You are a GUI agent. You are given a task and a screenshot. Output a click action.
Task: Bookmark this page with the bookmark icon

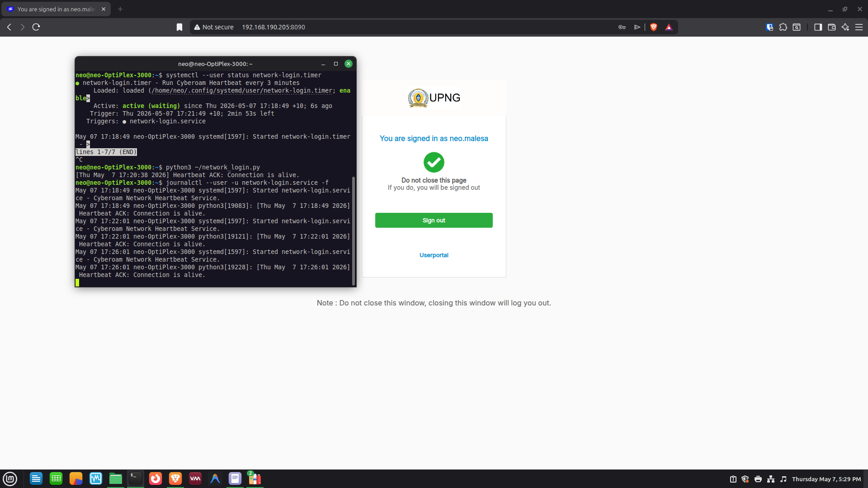pyautogui.click(x=179, y=27)
